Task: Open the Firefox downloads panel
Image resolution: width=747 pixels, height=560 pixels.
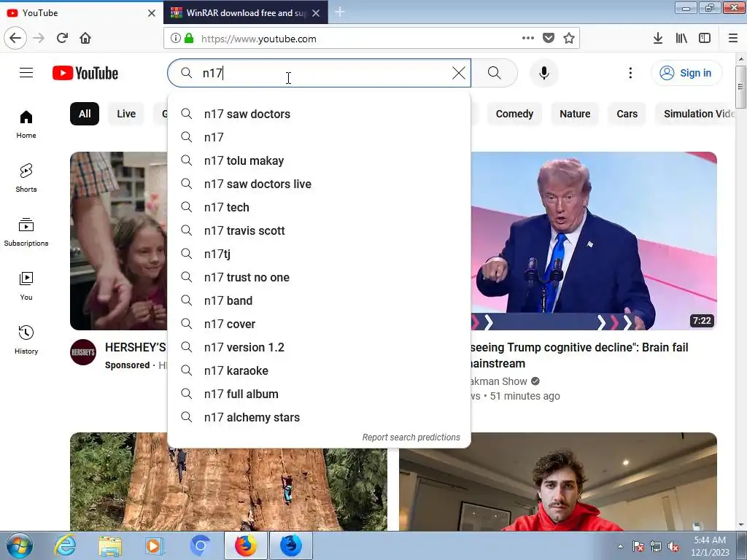Action: click(x=658, y=38)
